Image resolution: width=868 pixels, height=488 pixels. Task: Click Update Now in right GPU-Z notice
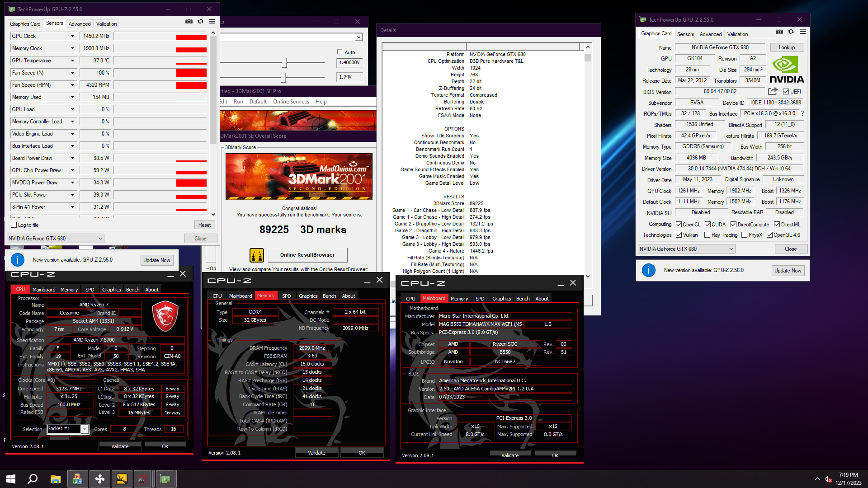point(788,271)
